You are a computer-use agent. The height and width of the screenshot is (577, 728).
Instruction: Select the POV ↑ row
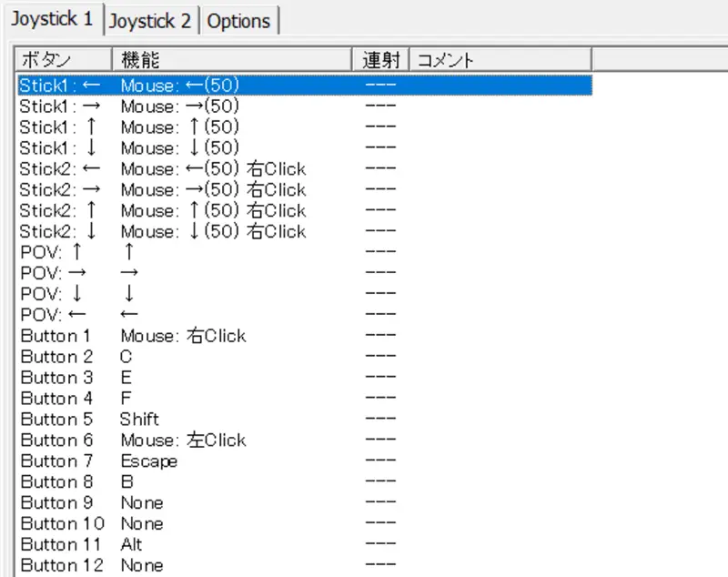[x=305, y=252]
